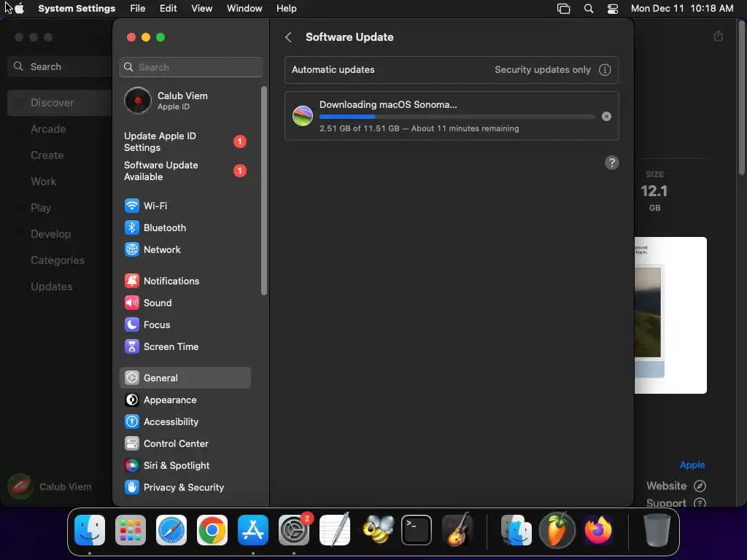Image resolution: width=747 pixels, height=560 pixels.
Task: Click share icon in App Store window
Action: coord(719,36)
